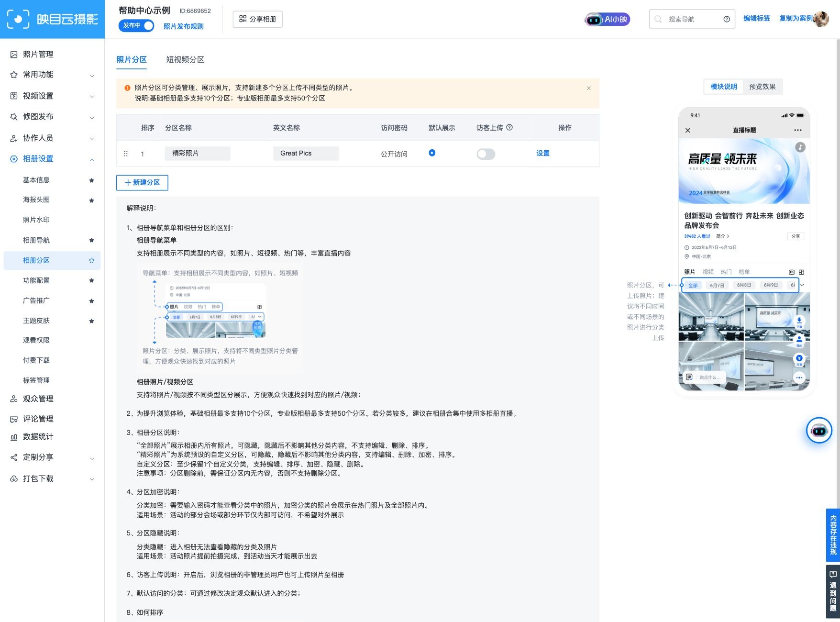Switch to the 预览效果 tab
Image resolution: width=840 pixels, height=622 pixels.
(x=763, y=87)
